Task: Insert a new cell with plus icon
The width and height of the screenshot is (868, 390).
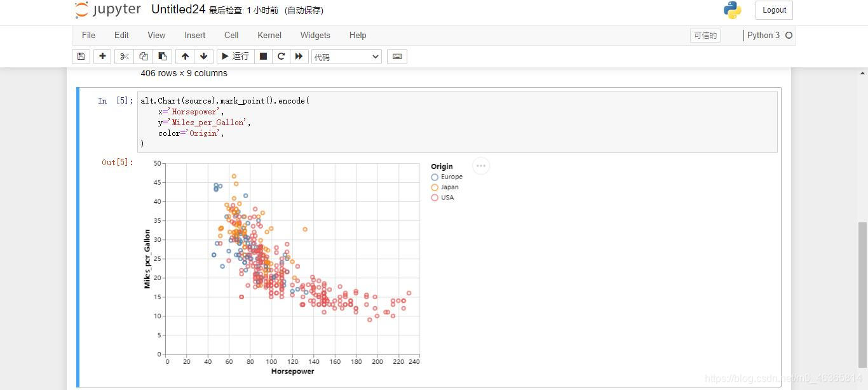Action: [x=102, y=57]
